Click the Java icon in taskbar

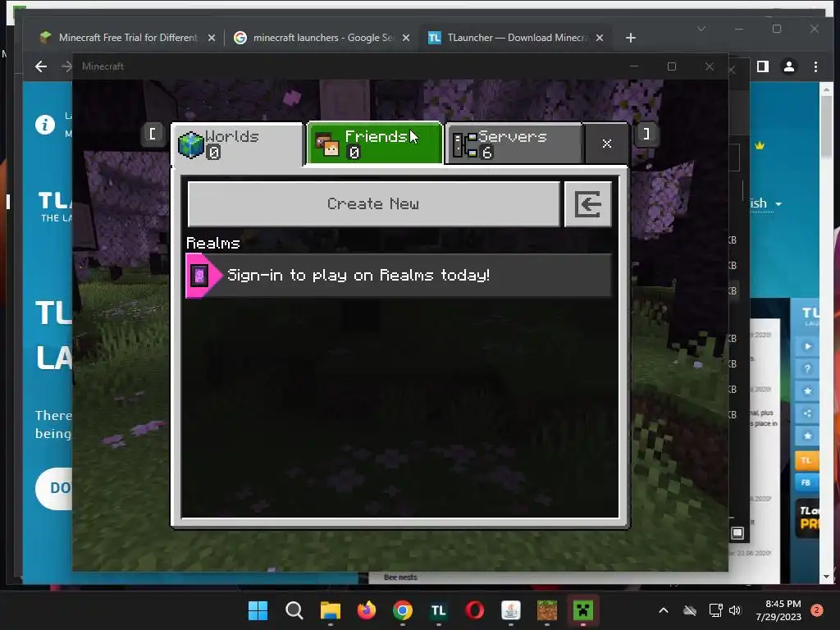tap(511, 610)
